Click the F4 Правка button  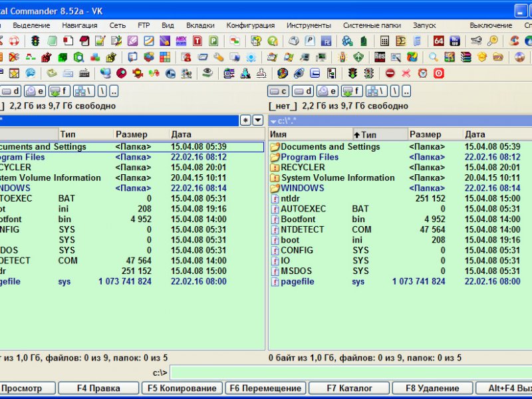click(98, 388)
